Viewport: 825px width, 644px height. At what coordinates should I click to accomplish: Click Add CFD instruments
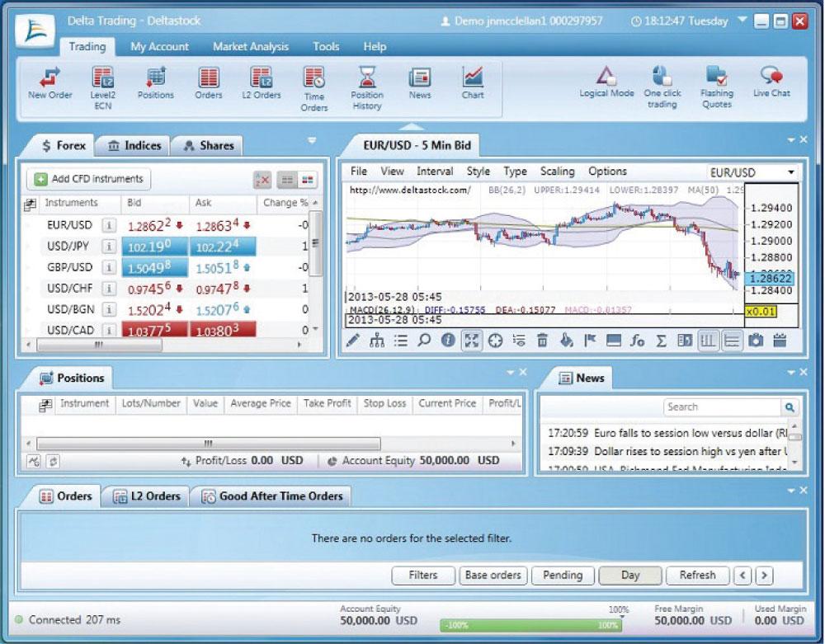point(88,179)
